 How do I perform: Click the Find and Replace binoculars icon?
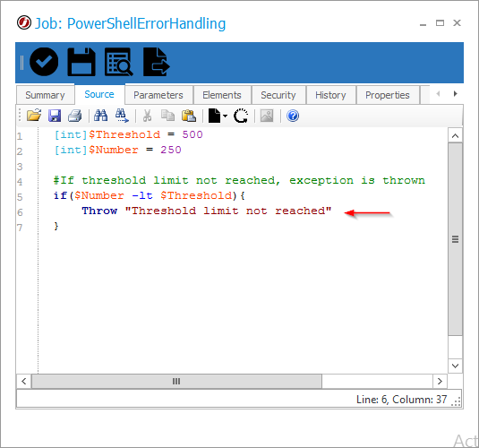[x=122, y=116]
